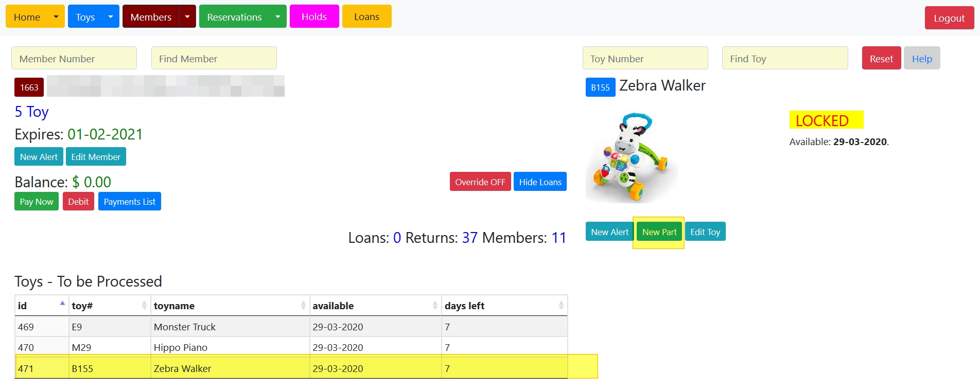This screenshot has width=980, height=390.
Task: Select the Zebra Walker table row
Action: pyautogui.click(x=291, y=368)
